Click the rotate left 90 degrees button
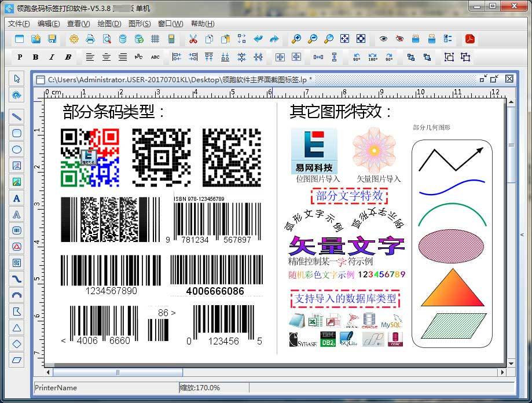Viewport: 532px width, 403px height. click(x=357, y=57)
